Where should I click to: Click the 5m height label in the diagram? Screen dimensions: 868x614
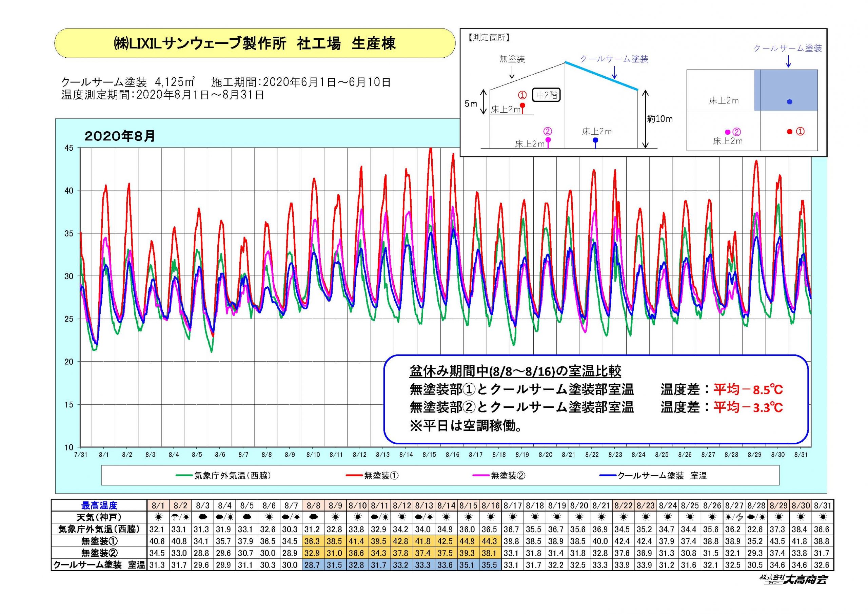click(x=471, y=103)
